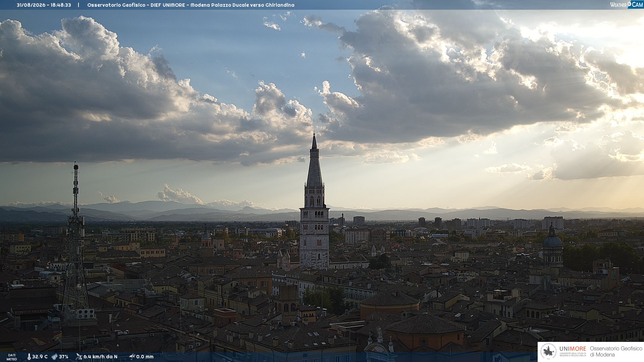Click the DATI METEO label

[12, 357]
